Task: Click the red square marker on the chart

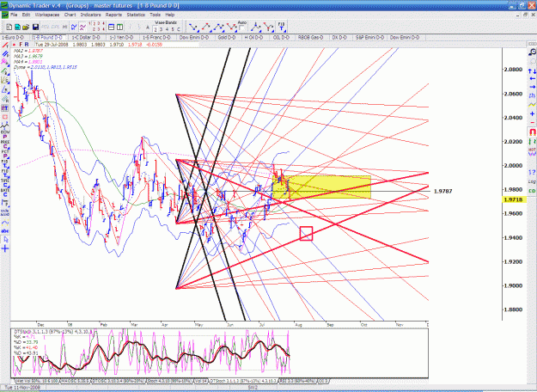Action: click(x=306, y=233)
